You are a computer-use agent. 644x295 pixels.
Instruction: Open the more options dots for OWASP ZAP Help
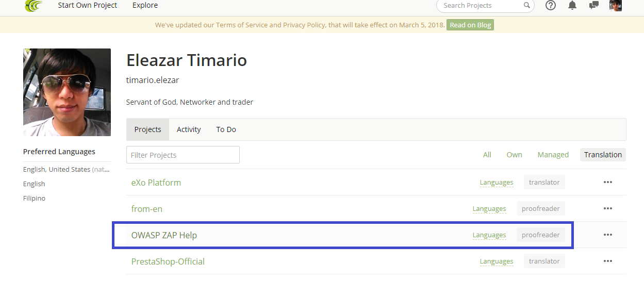pos(608,235)
